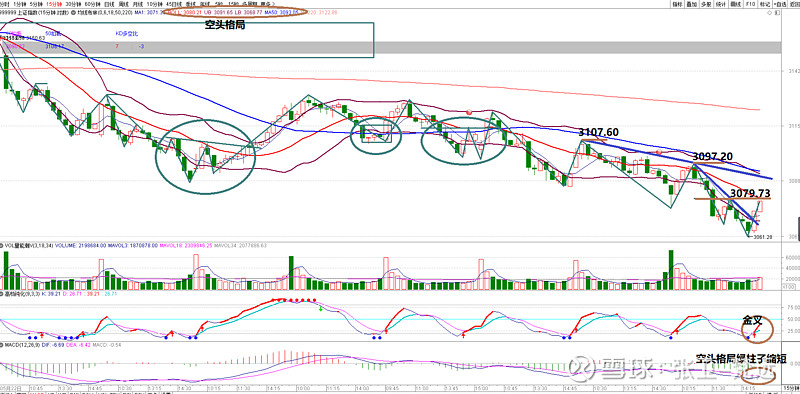Select the highlighted 15分钟 period tab
This screenshot has height=394, width=800.
[x=54, y=4]
